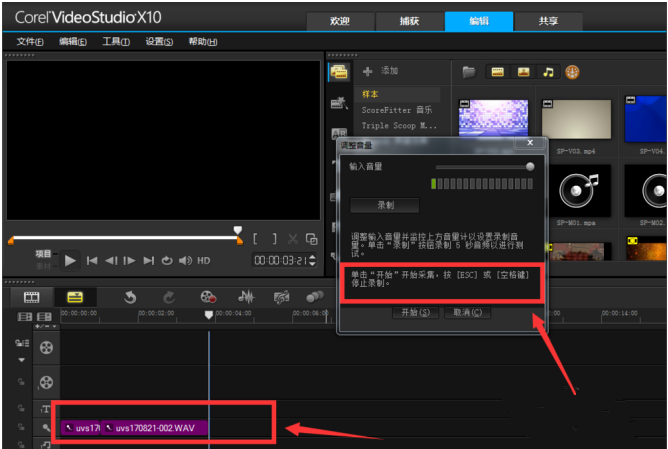Open the motion tracking icon

pyautogui.click(x=315, y=297)
